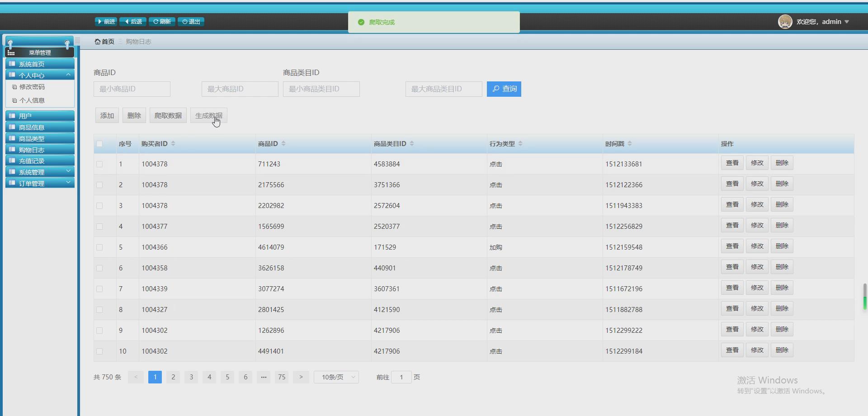Open the 购物日志 menu
Viewport: 868px width, 416px height.
[40, 150]
